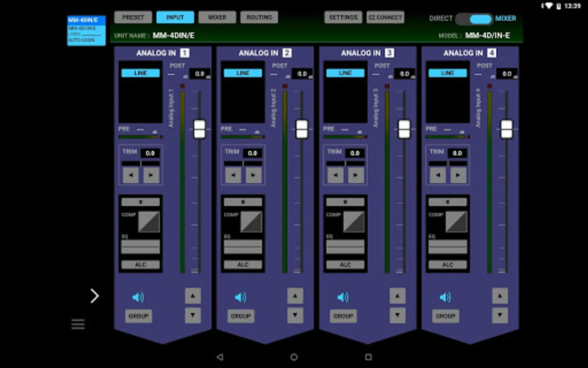The height and width of the screenshot is (368, 588).
Task: Enable ALC on Analog In 1
Action: point(140,265)
